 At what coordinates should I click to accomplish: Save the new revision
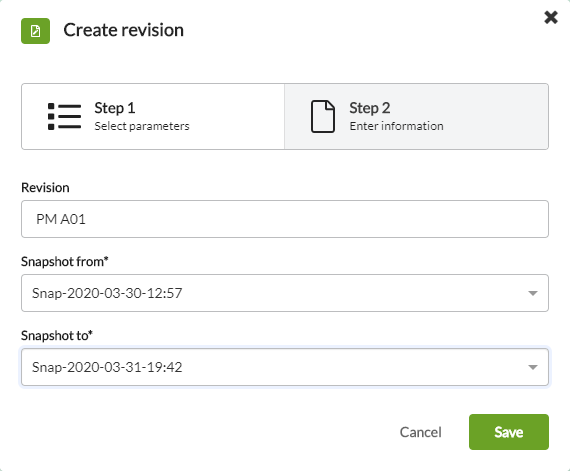tap(509, 432)
